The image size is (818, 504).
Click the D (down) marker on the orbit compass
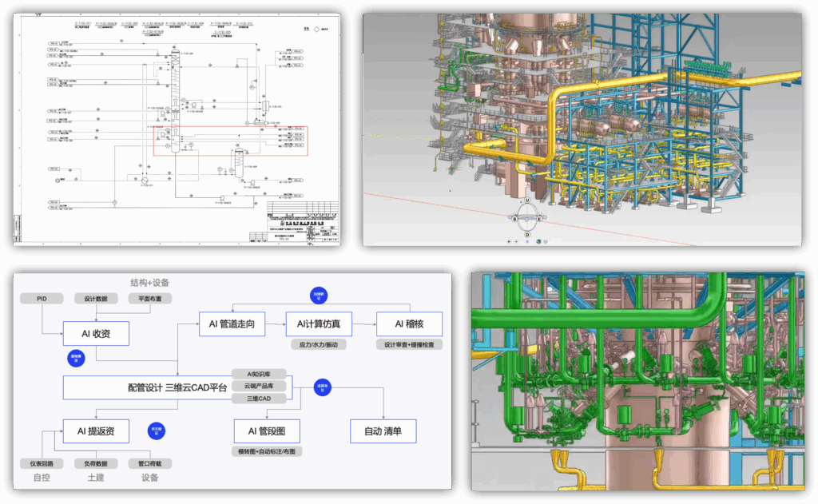527,234
